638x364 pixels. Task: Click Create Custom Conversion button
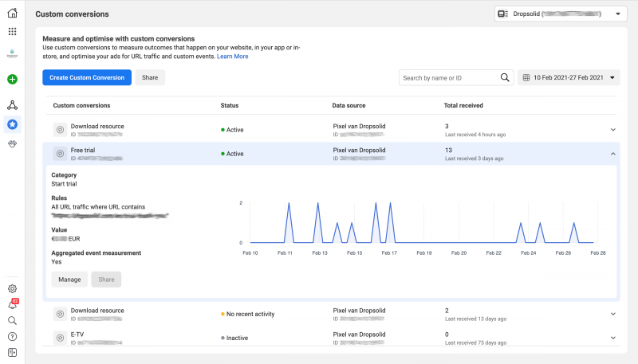tap(87, 77)
